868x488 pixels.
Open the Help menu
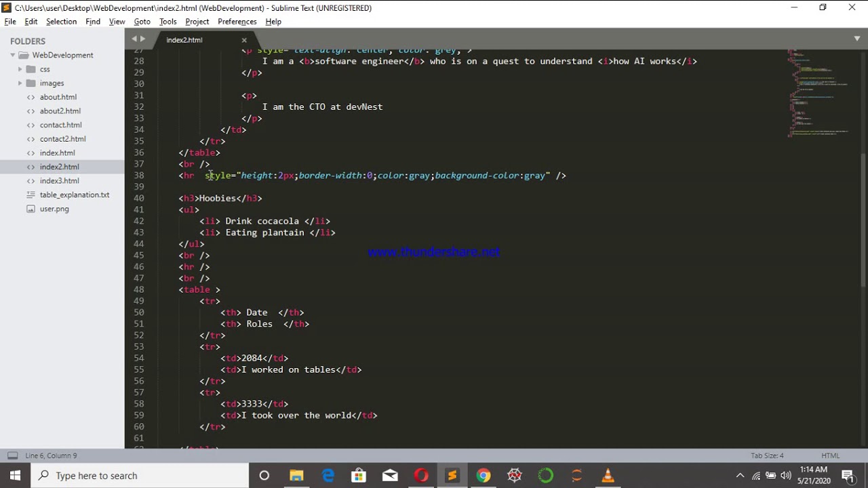(273, 22)
